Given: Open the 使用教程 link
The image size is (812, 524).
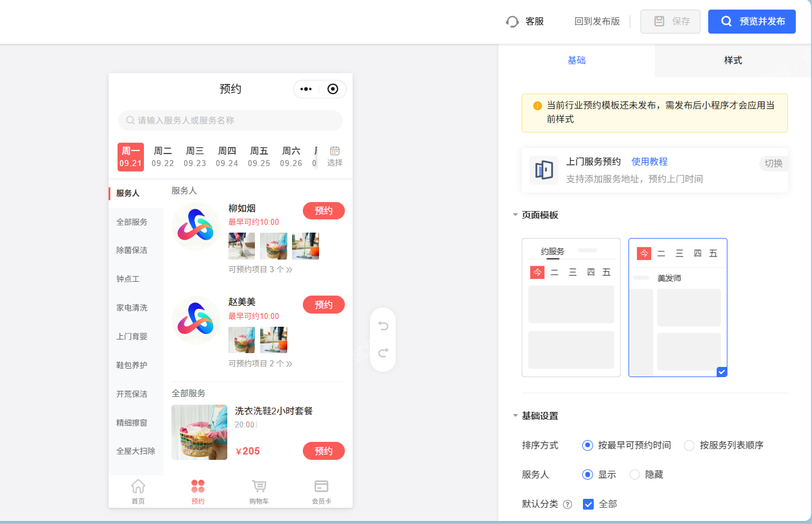Looking at the screenshot, I should 649,162.
